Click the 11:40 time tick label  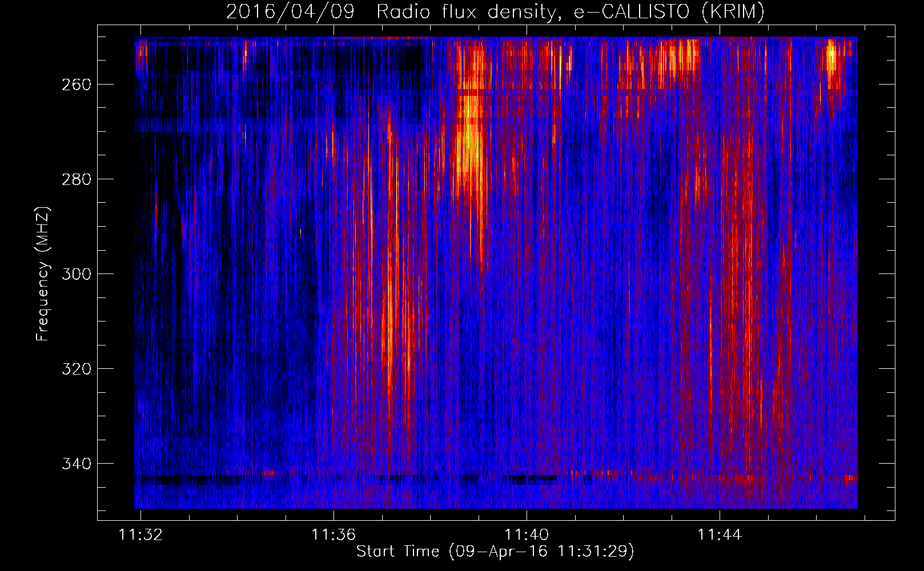click(x=527, y=534)
